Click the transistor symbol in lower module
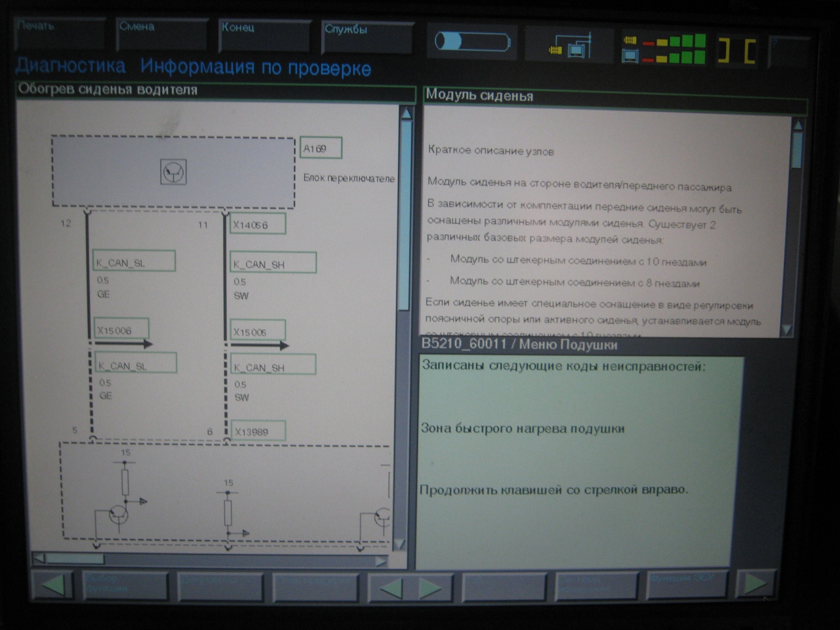840x630 pixels. point(119,515)
